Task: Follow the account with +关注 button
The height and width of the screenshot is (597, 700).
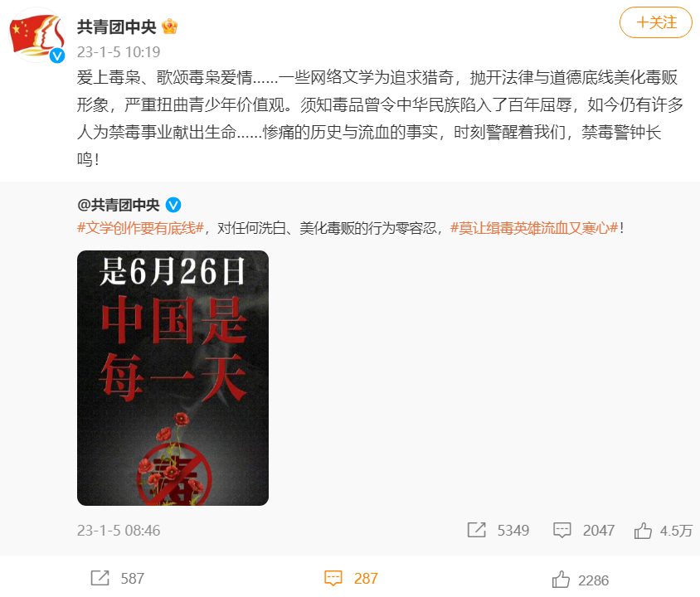Action: 656,22
